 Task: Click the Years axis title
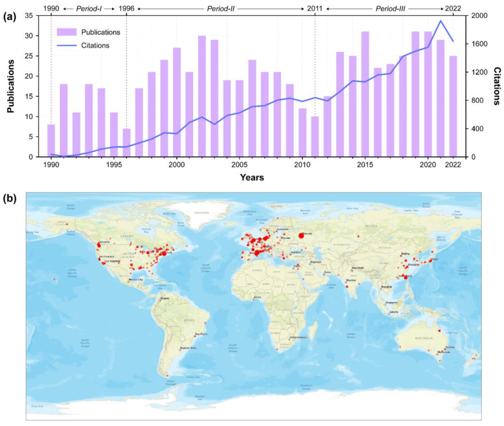[252, 178]
